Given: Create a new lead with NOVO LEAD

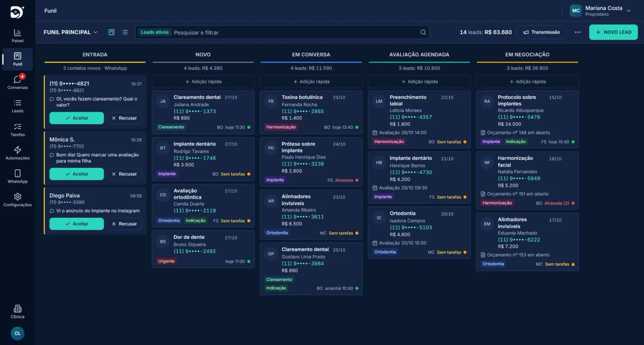Looking at the screenshot, I should 613,32.
